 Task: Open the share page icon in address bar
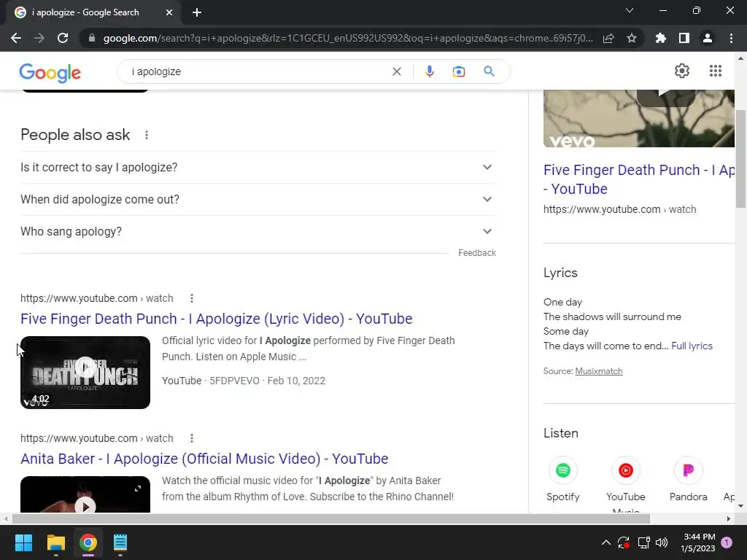pyautogui.click(x=608, y=38)
